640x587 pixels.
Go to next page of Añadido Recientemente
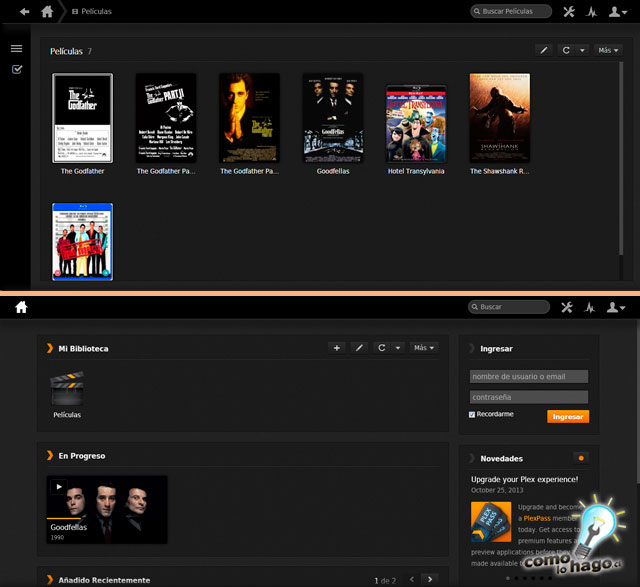430,579
